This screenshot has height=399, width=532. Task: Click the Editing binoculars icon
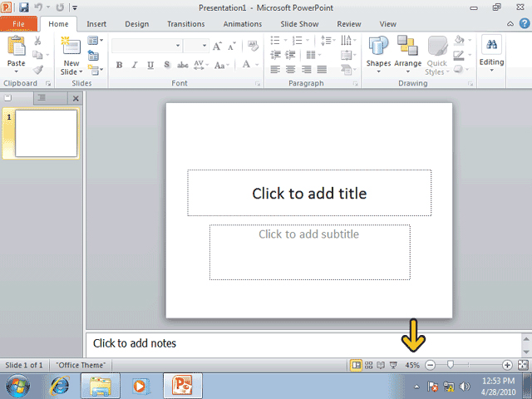pyautogui.click(x=491, y=44)
